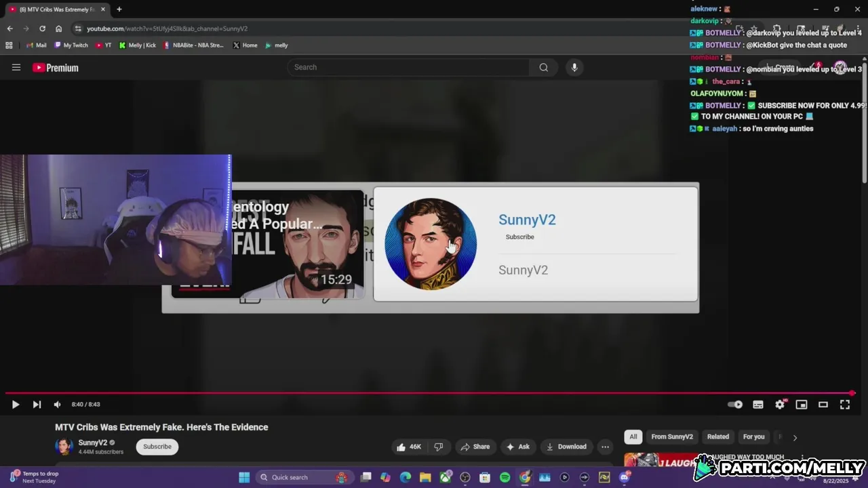The height and width of the screenshot is (488, 868).
Task: Open Spotify from the taskbar
Action: coord(505,477)
